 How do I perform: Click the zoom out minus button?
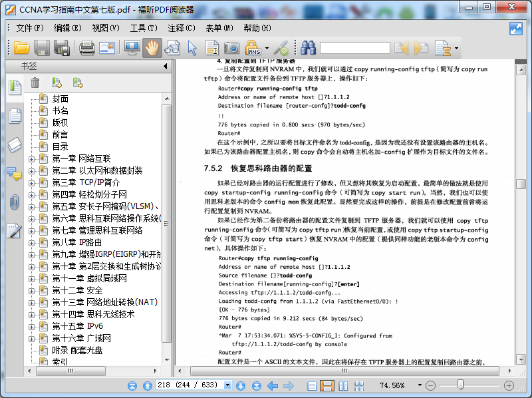coord(430,386)
